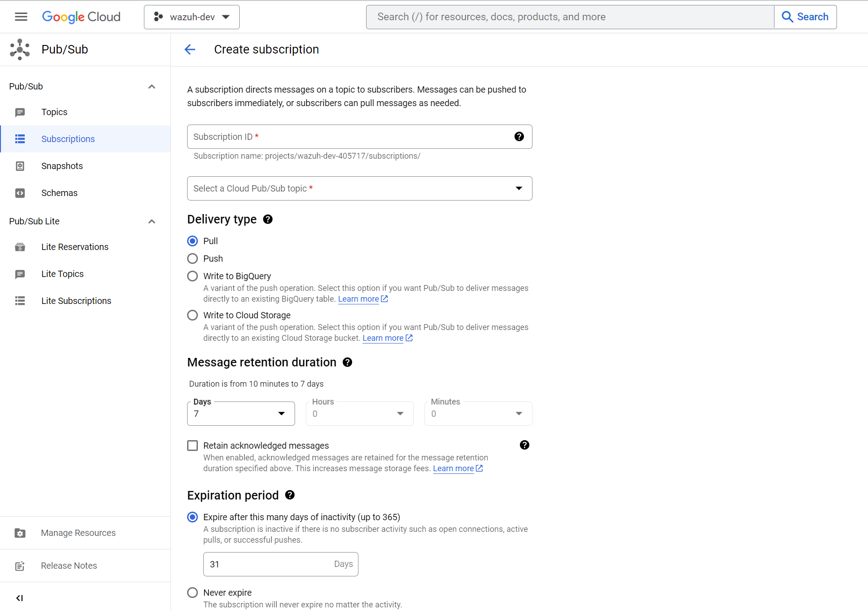Open the Schemas page
The image size is (868, 611).
[x=59, y=193]
